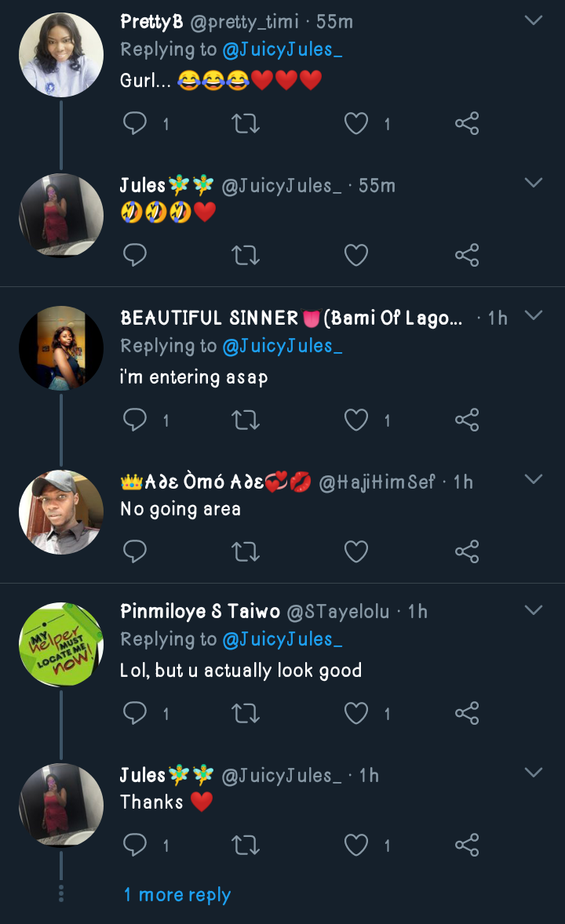Open the @HajiHimSef user handle

pos(377,482)
